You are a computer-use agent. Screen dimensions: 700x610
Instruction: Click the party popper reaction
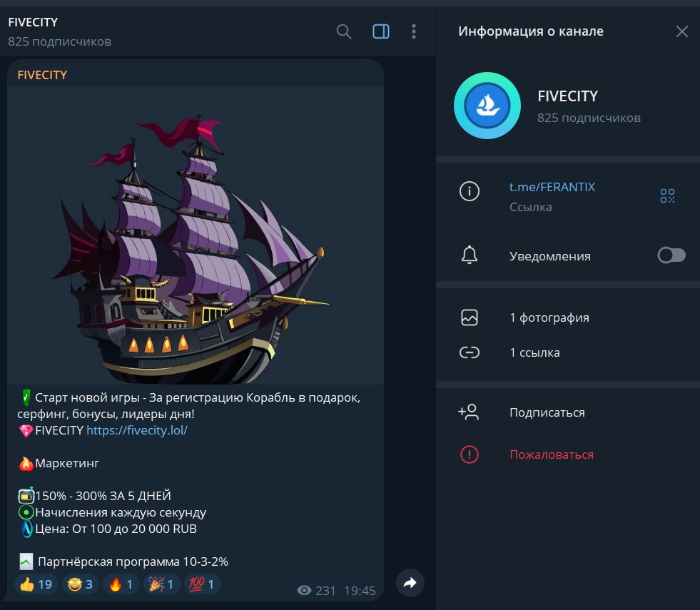tap(161, 584)
